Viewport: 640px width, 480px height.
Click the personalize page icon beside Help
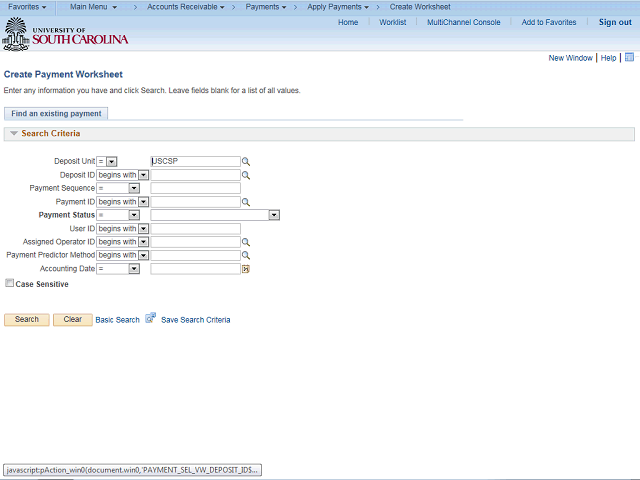629,57
